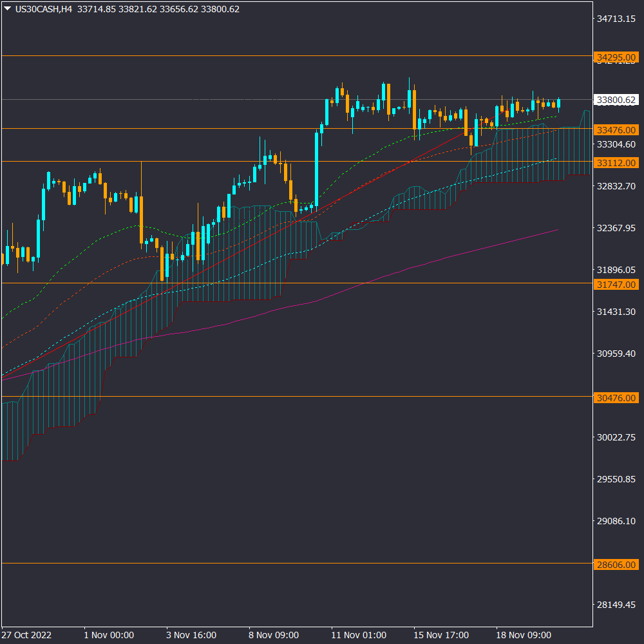Viewport: 644px width, 644px height.
Task: Select the last cyan candle on the chart
Action: pos(558,103)
